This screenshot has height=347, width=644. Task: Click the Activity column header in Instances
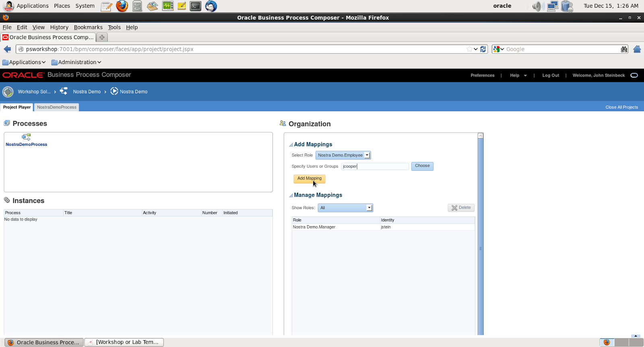click(x=171, y=213)
